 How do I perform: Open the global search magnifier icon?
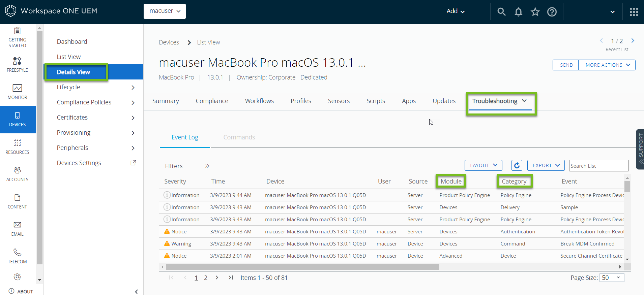[501, 12]
